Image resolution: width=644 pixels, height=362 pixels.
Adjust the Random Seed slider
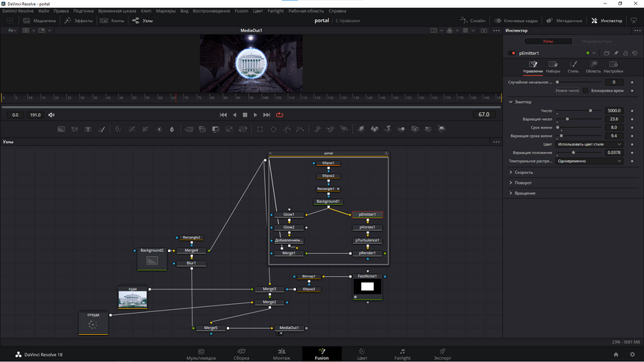(579, 82)
